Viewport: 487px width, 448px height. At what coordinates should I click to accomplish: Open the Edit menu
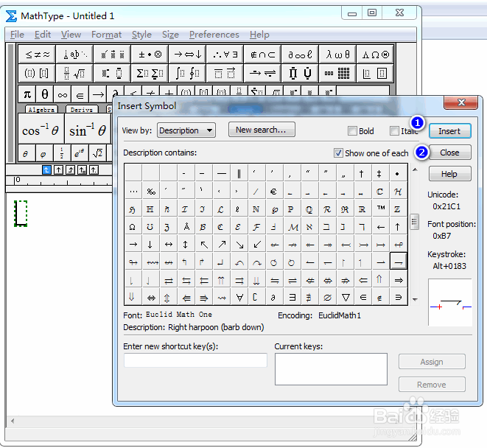[x=43, y=35]
